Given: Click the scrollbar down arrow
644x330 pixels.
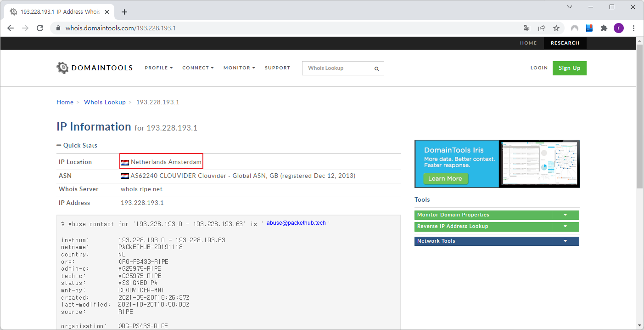Looking at the screenshot, I should (640, 325).
